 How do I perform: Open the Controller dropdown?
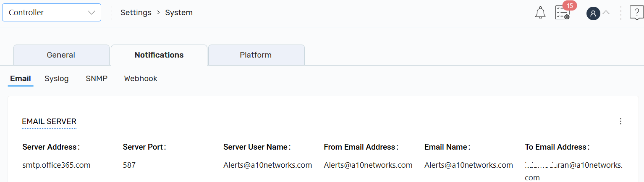coord(52,13)
